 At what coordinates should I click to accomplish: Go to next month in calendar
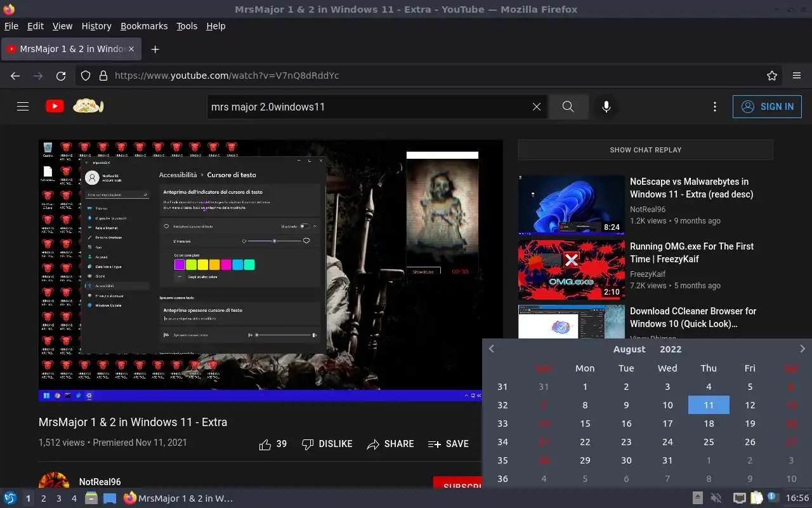click(x=802, y=349)
